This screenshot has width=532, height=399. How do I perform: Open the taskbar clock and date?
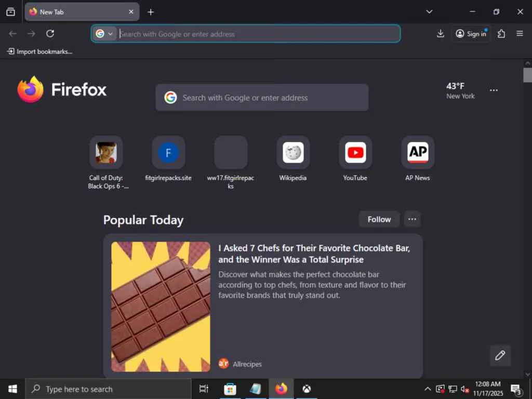pos(488,389)
